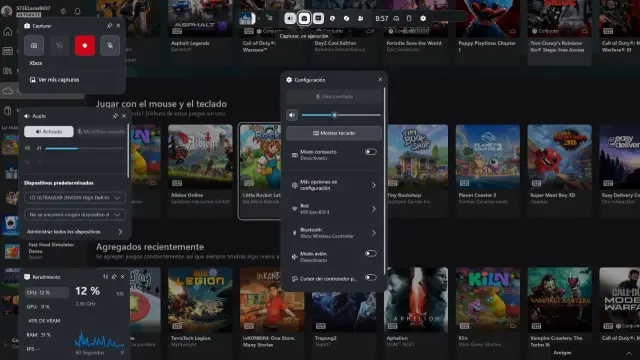640x360 pixels.
Task: Open the Store bag icon in sidebar
Action: pyautogui.click(x=8, y=110)
